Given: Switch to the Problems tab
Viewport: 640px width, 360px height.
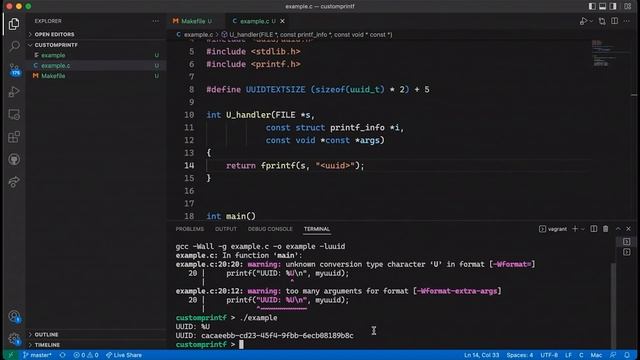Looking at the screenshot, I should point(190,229).
